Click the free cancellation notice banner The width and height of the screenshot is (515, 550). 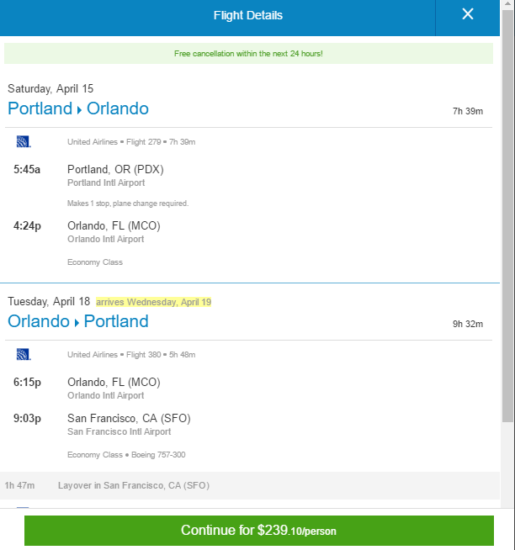pyautogui.click(x=248, y=54)
